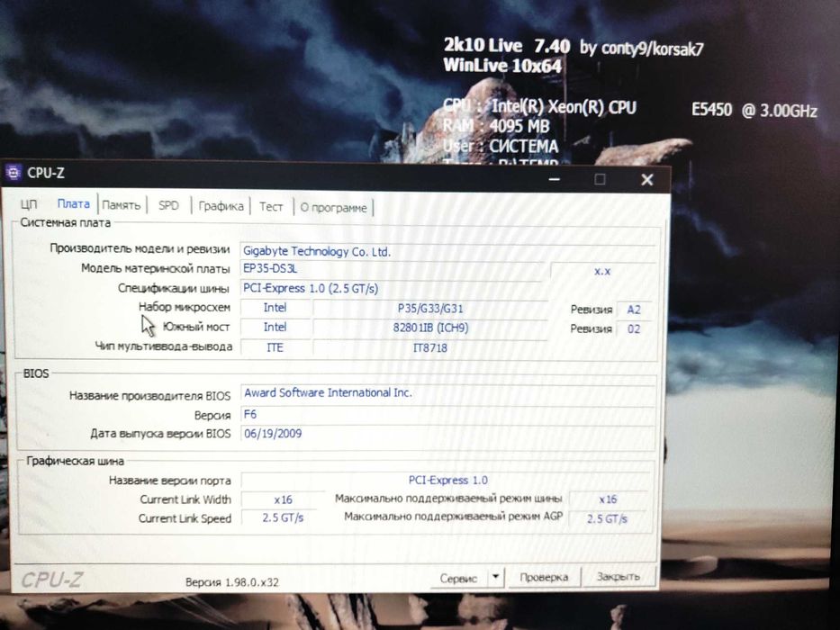This screenshot has width=840, height=630.
Task: Click the Проверка button
Action: point(544,577)
